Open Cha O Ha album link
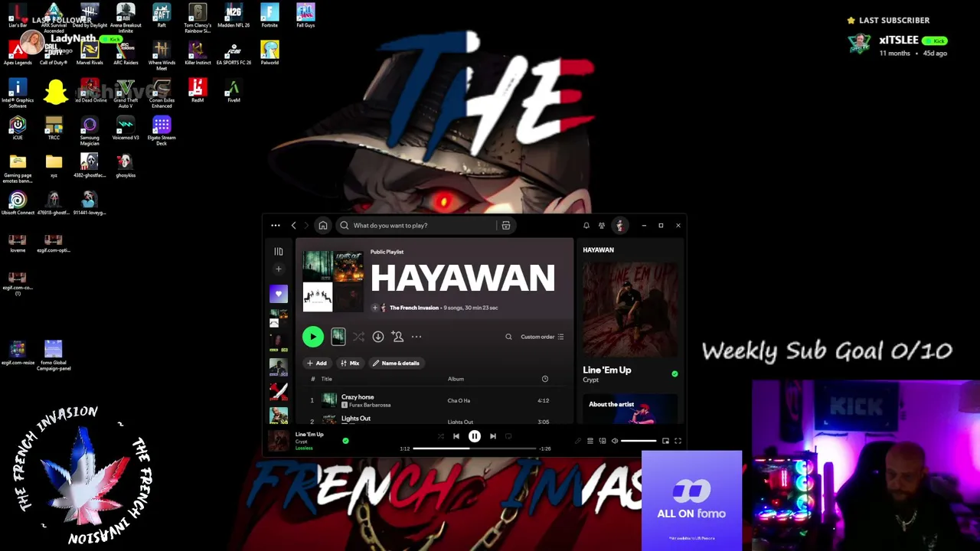980x551 pixels. 459,400
